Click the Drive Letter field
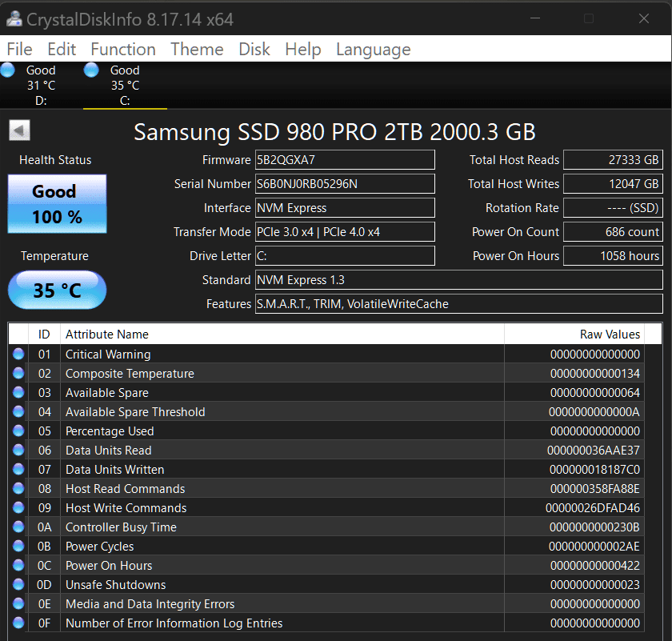Screen dimensions: 672x641 345,256
